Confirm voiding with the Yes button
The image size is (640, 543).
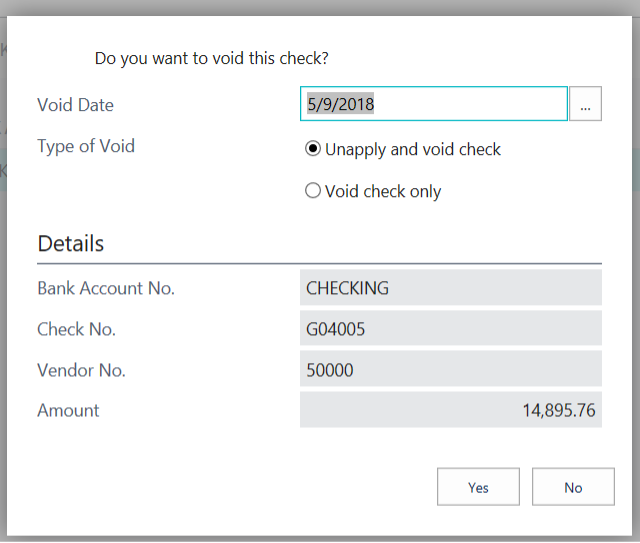tap(478, 487)
